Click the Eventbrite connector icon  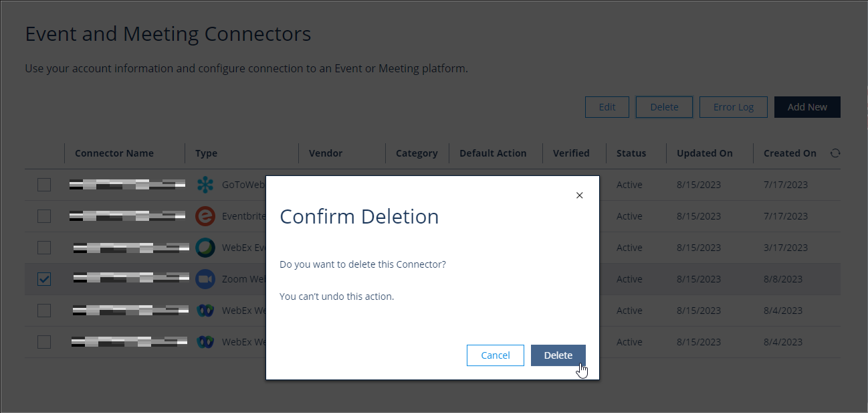pos(205,216)
